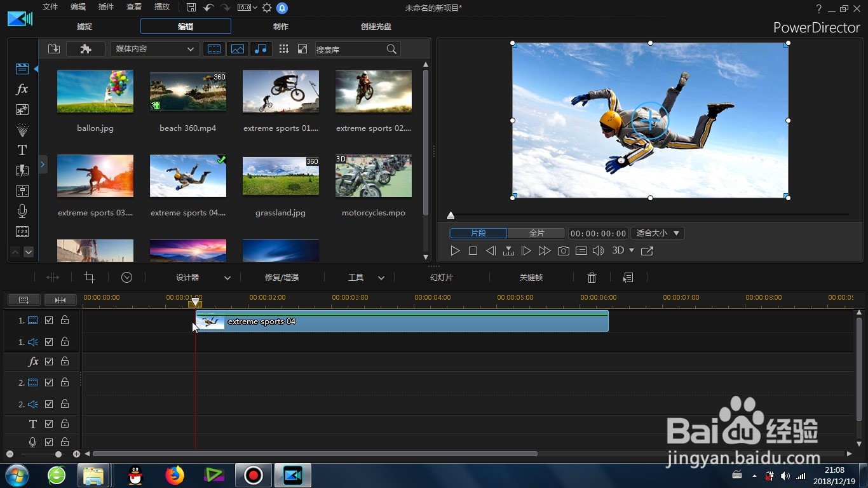This screenshot has height=488, width=868.
Task: Click the 修复/增强 button
Action: click(x=281, y=278)
